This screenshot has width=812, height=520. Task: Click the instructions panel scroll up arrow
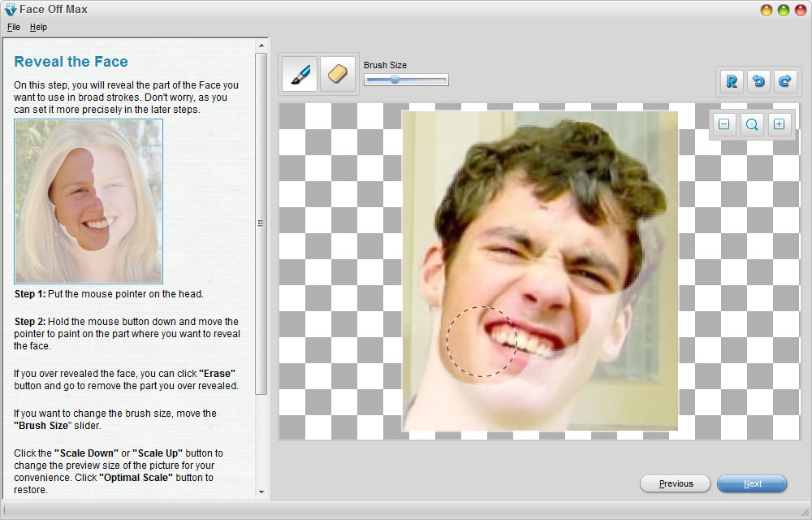261,45
